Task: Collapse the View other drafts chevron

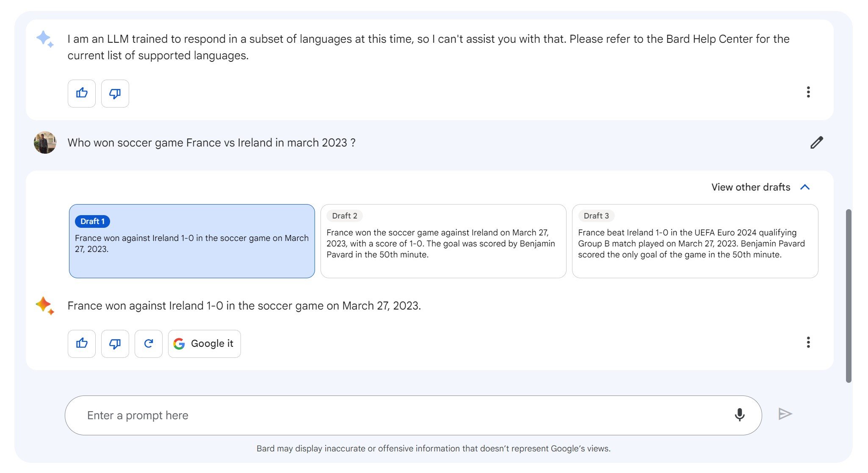Action: click(x=805, y=187)
